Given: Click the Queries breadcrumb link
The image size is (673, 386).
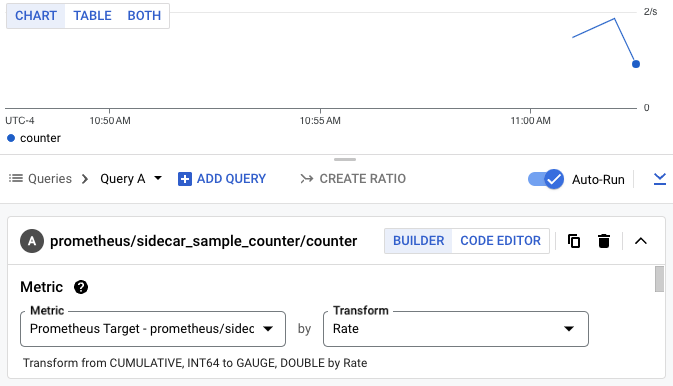Looking at the screenshot, I should click(50, 179).
